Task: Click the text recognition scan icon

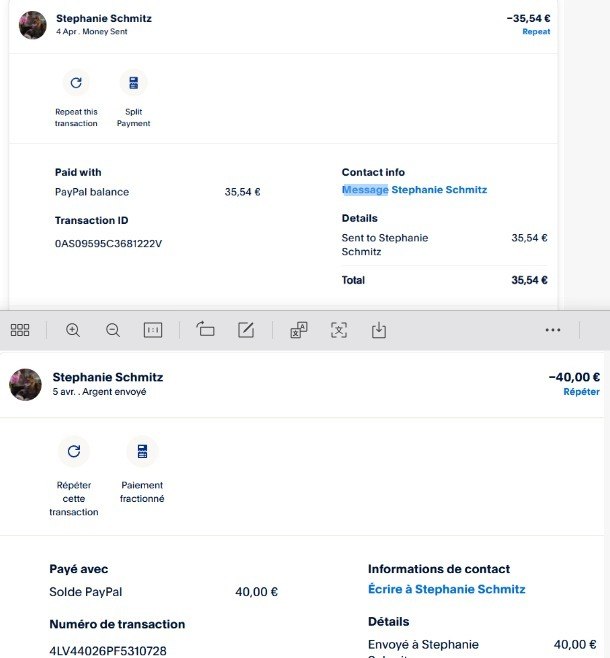Action: (339, 330)
